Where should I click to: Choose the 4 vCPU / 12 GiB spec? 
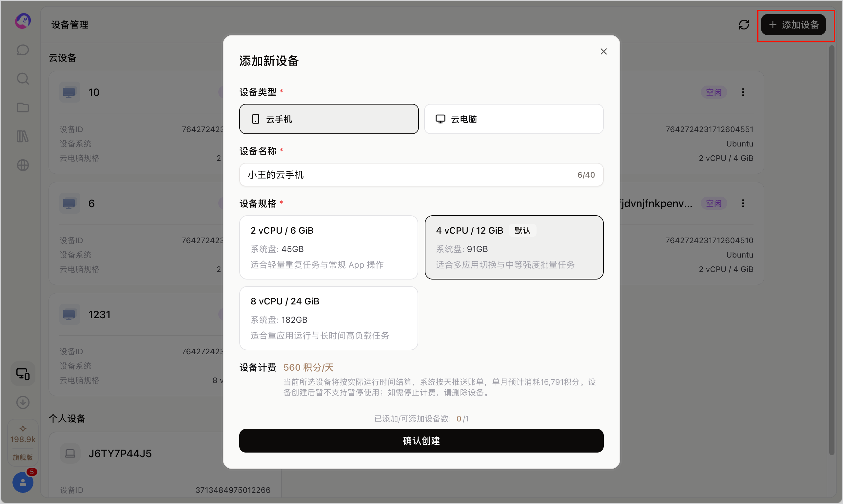(514, 248)
